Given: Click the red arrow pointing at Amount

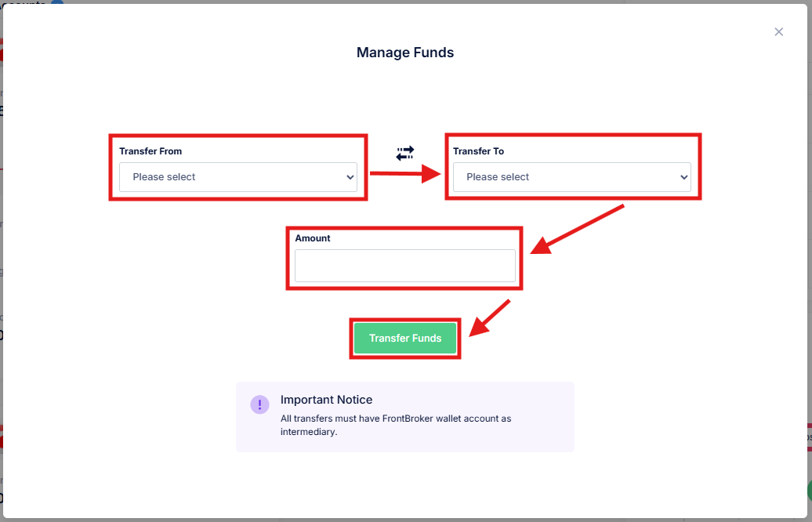Looking at the screenshot, I should [577, 230].
